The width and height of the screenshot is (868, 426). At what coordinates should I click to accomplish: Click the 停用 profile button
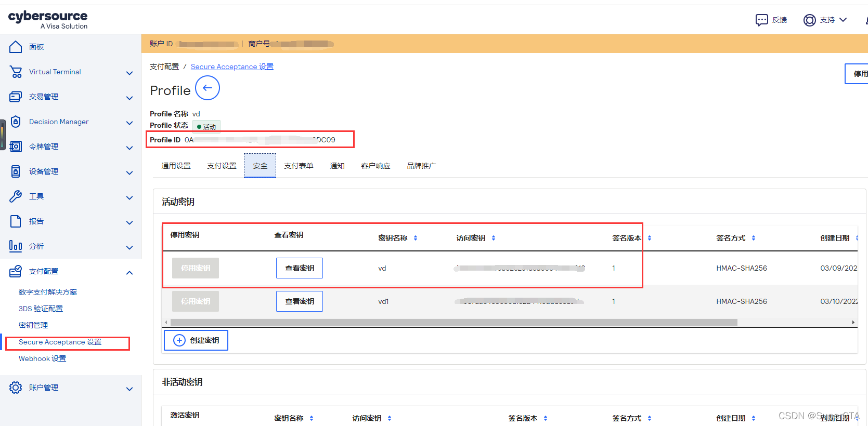[857, 74]
